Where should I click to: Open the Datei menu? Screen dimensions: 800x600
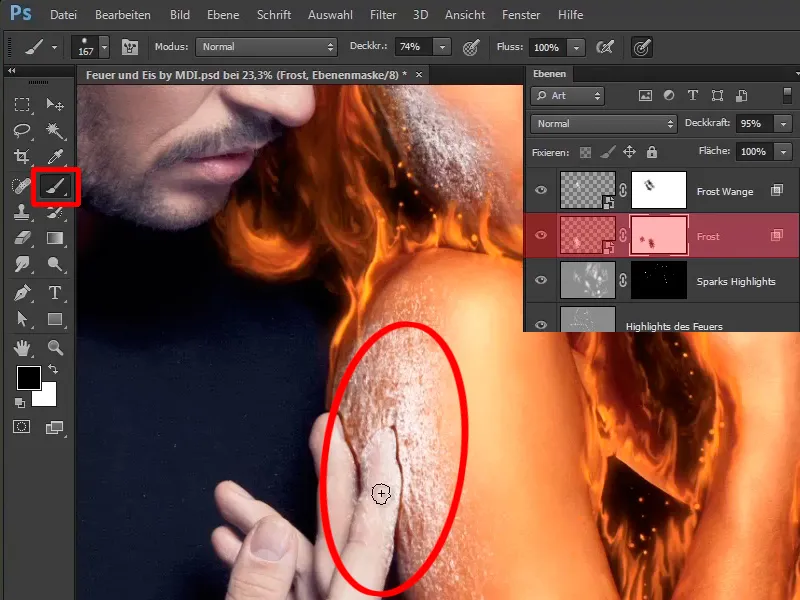[63, 15]
